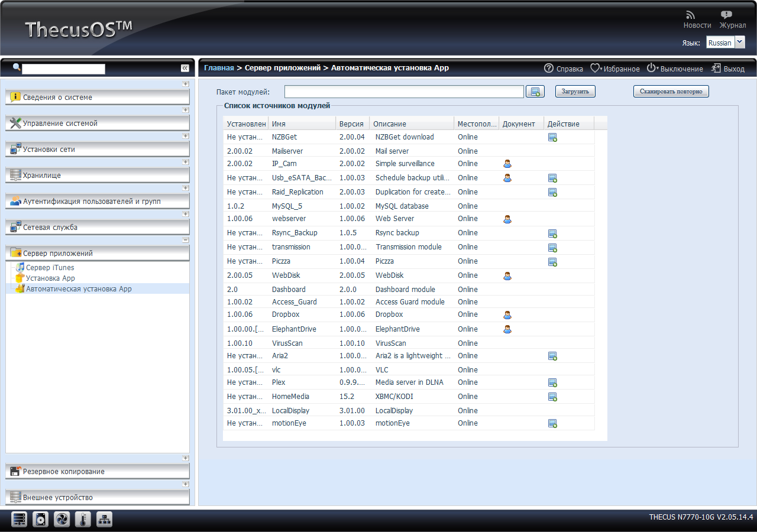Click Выход to log out
This screenshot has width=757, height=532.
728,69
